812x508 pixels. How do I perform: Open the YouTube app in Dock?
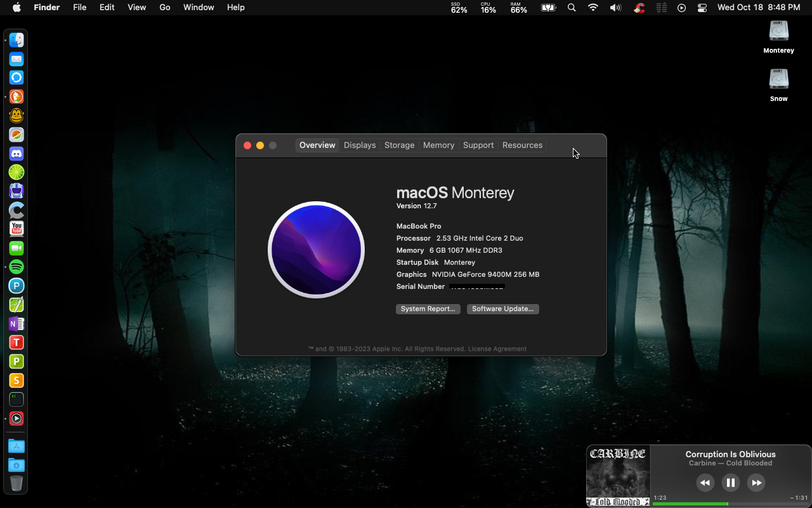point(16,229)
